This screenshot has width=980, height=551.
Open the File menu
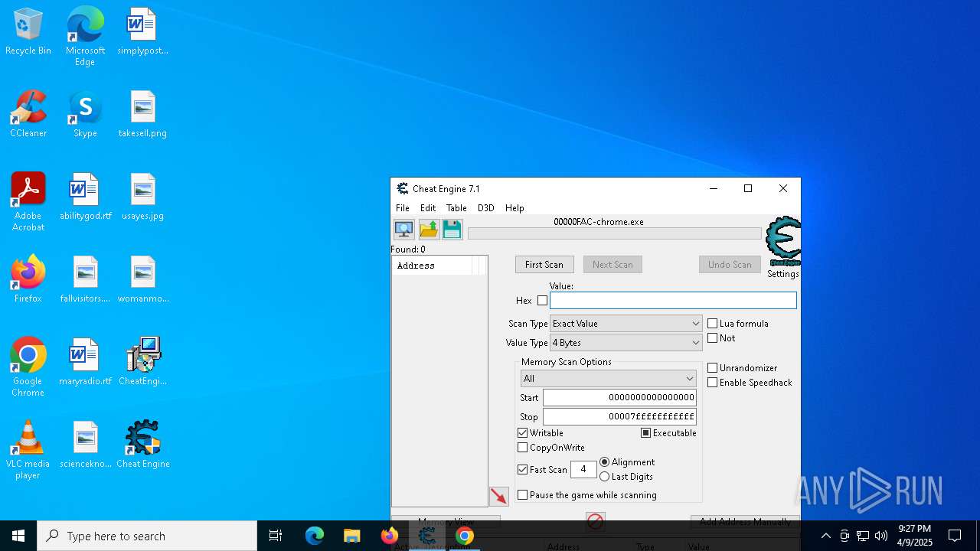pyautogui.click(x=403, y=208)
